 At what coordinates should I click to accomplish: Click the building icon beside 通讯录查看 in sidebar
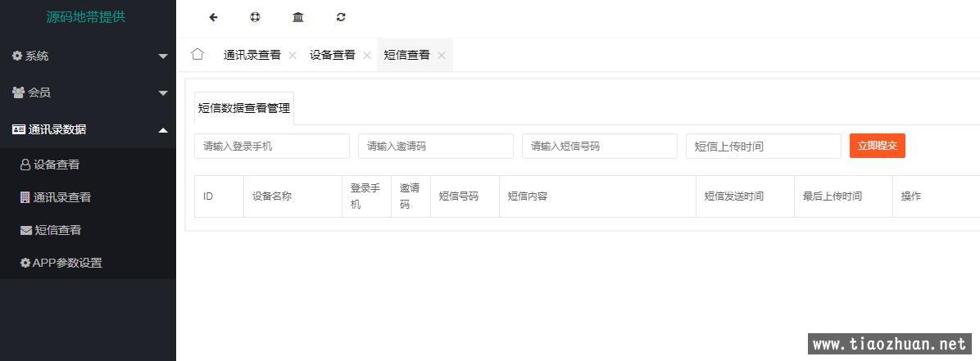(x=25, y=197)
